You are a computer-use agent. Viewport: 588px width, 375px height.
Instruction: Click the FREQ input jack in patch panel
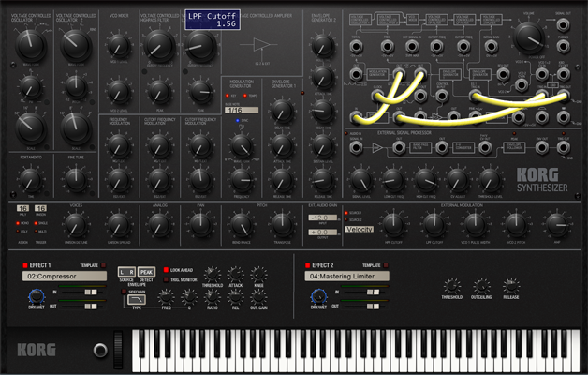click(x=387, y=47)
